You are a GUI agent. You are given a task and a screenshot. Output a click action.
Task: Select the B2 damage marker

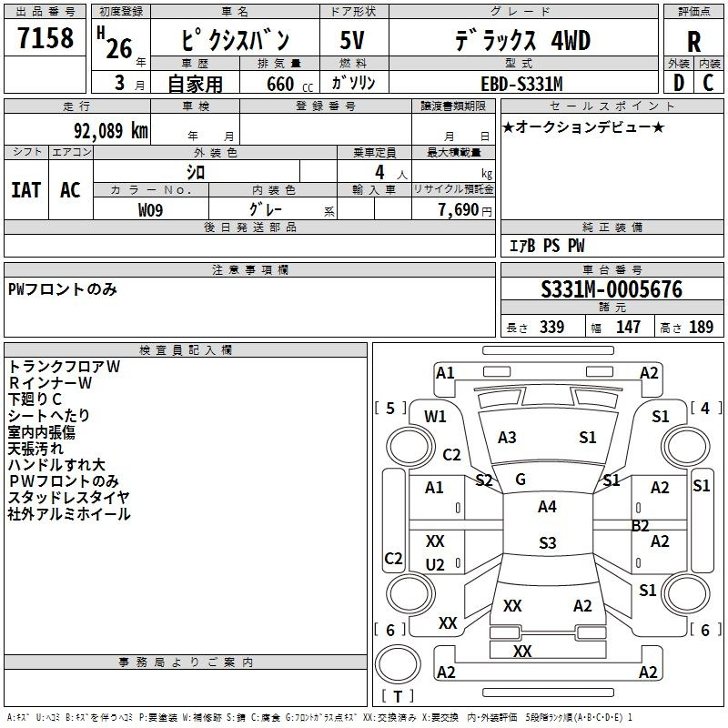click(x=641, y=525)
